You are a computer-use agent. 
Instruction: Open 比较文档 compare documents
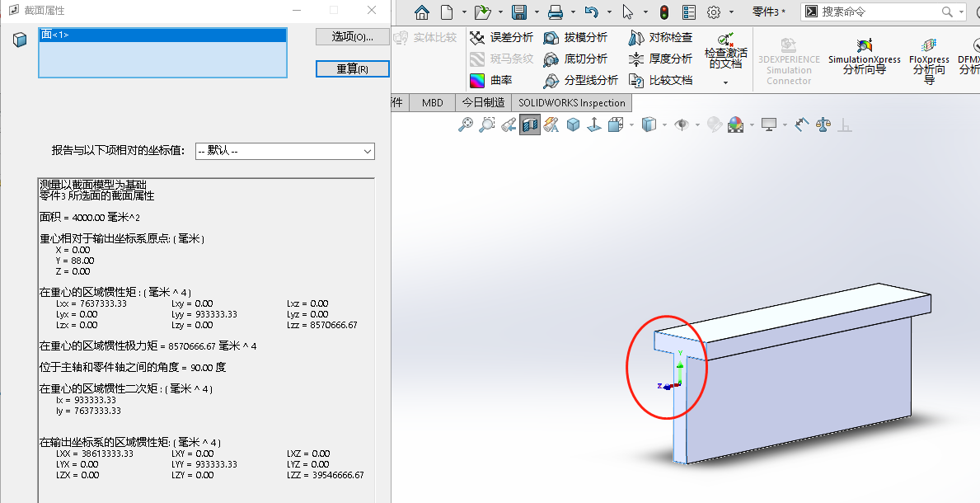coord(660,80)
